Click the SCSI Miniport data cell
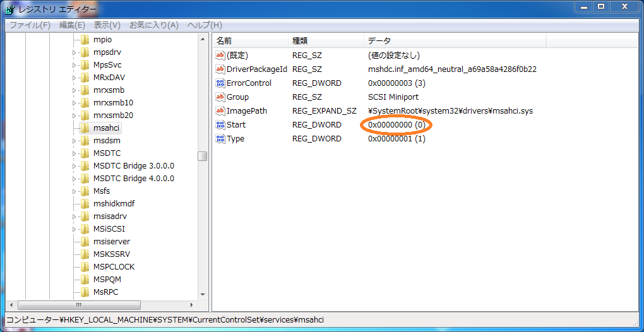Screen dimensions: 644x332 click(393, 97)
